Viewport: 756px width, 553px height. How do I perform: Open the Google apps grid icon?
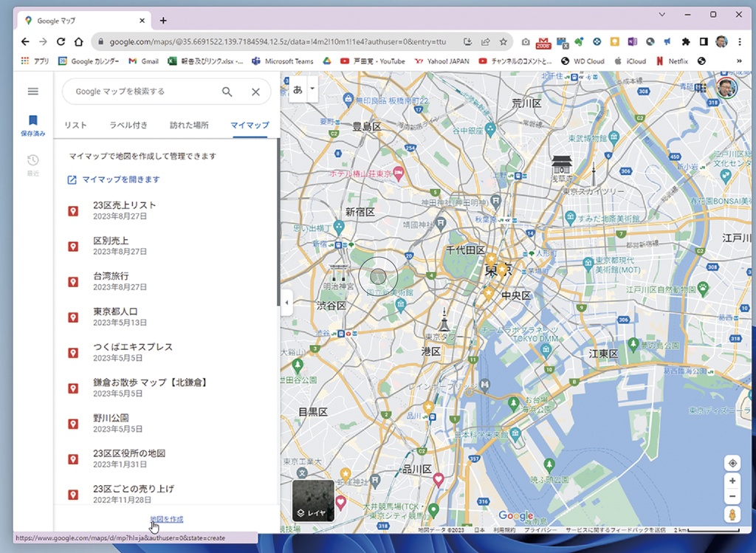[x=701, y=89]
